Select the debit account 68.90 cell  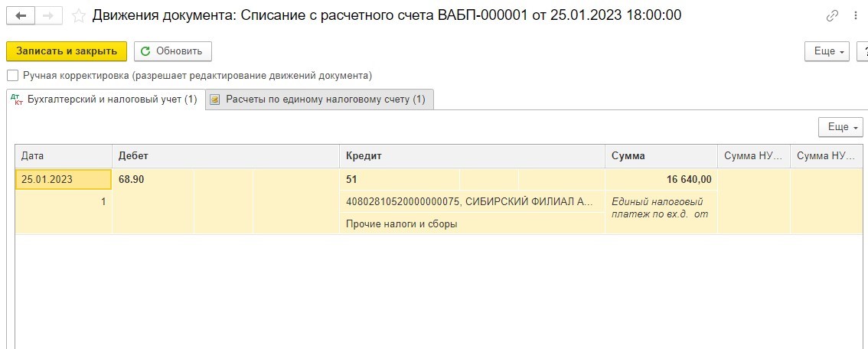(153, 180)
